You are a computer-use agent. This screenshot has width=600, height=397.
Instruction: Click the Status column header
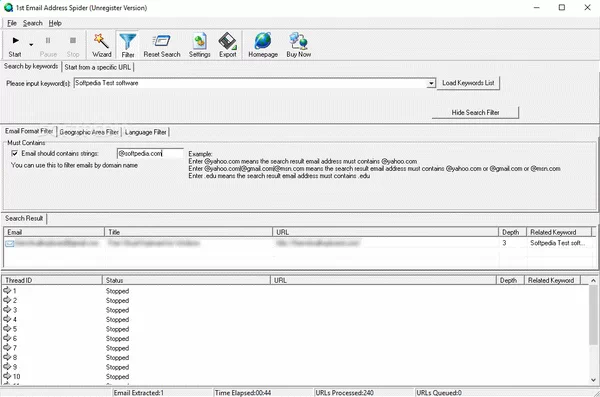tap(186, 280)
